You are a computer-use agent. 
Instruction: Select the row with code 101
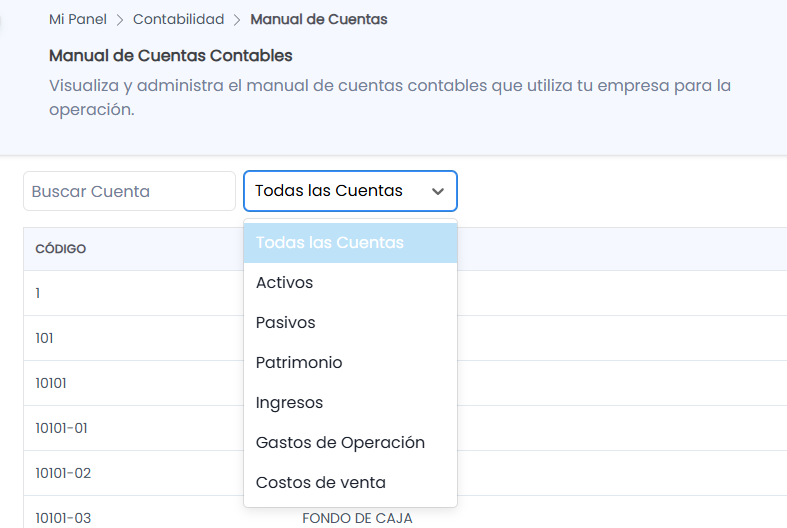405,338
